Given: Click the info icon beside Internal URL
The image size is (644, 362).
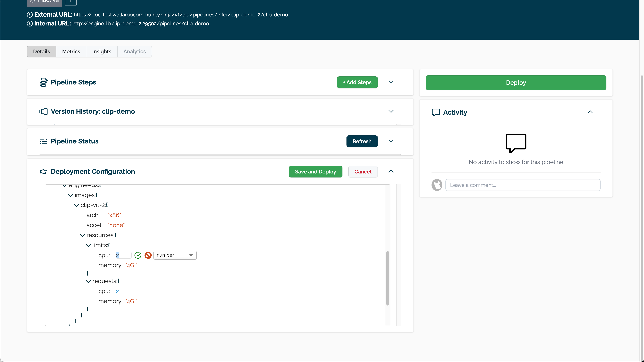Looking at the screenshot, I should pos(30,23).
